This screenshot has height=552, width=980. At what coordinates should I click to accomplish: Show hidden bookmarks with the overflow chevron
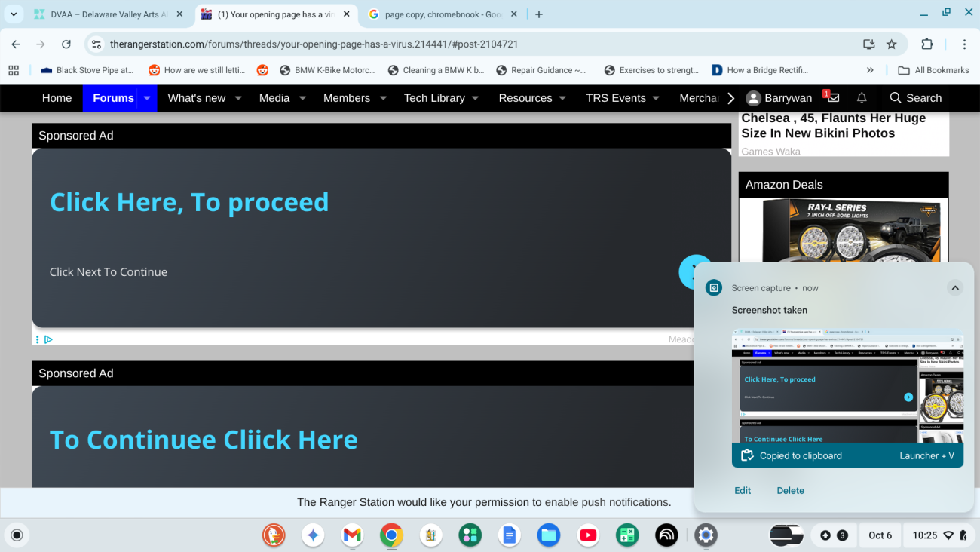870,70
